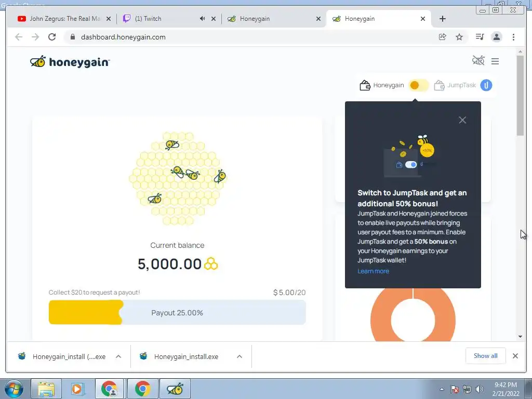Open the Windows Start menu
This screenshot has height=399, width=532.
click(14, 389)
